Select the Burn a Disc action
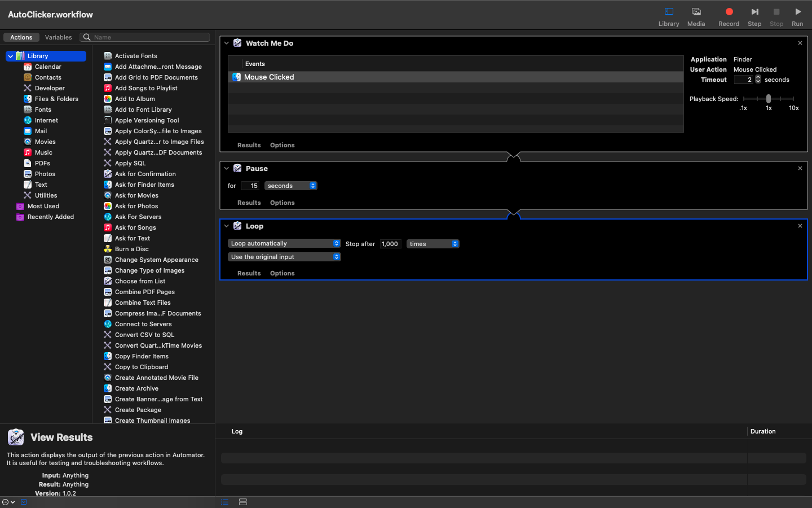The width and height of the screenshot is (812, 508). tap(131, 249)
